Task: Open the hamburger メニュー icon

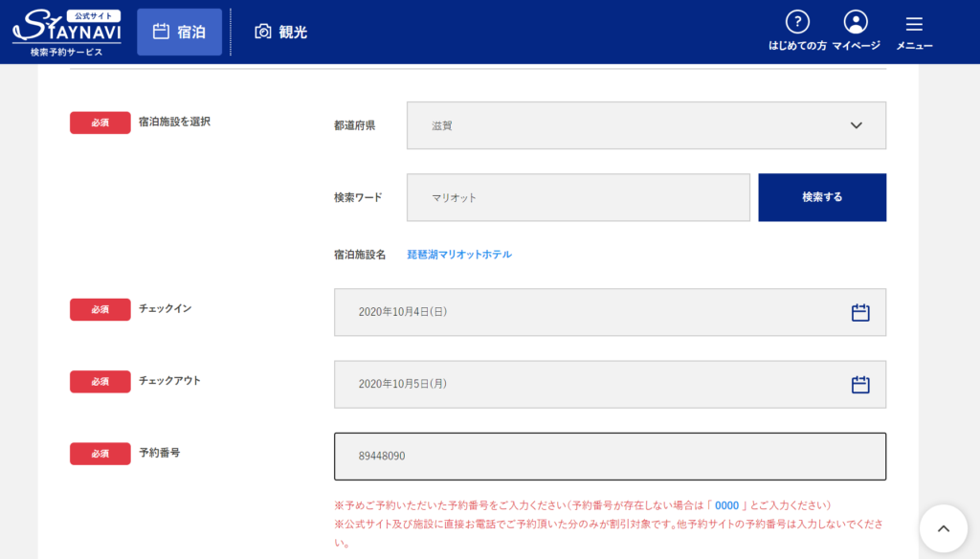Action: coord(914,24)
